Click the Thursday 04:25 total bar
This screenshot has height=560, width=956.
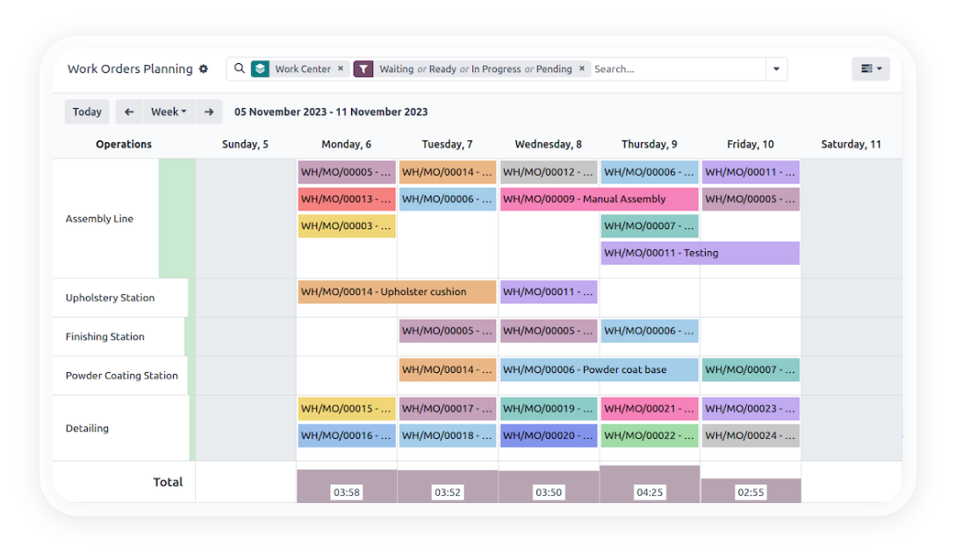[x=650, y=485]
